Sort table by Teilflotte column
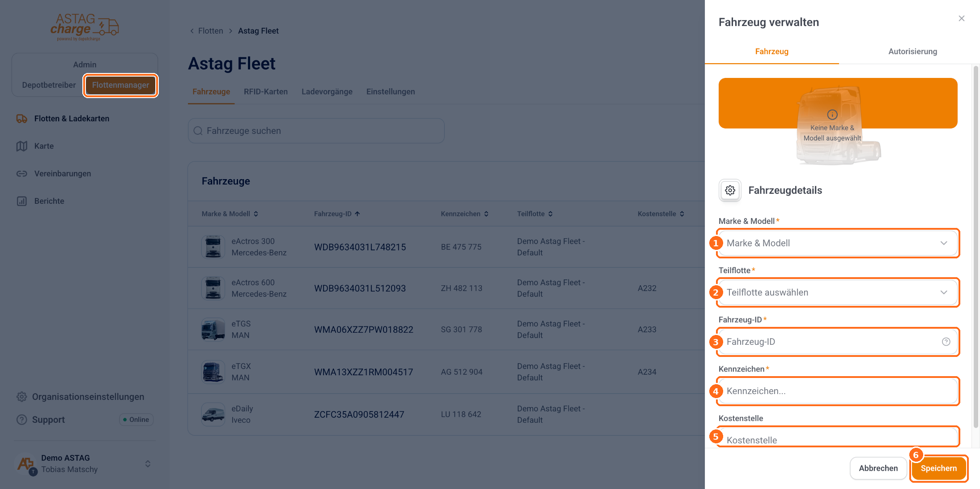 [x=535, y=214]
